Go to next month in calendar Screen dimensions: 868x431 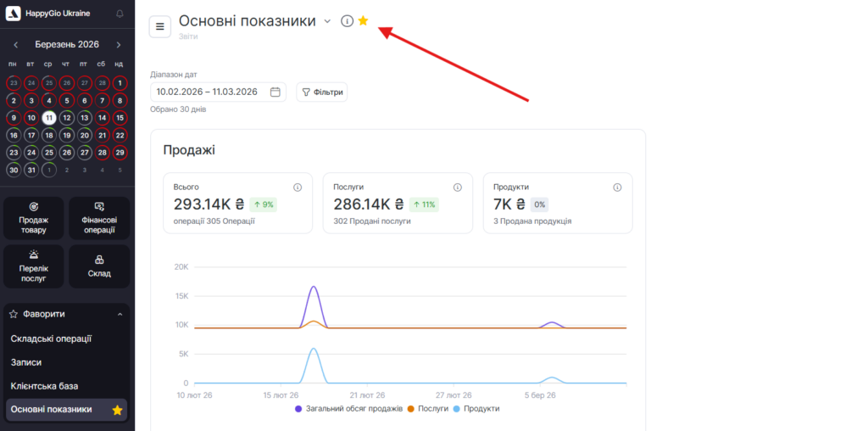click(119, 45)
